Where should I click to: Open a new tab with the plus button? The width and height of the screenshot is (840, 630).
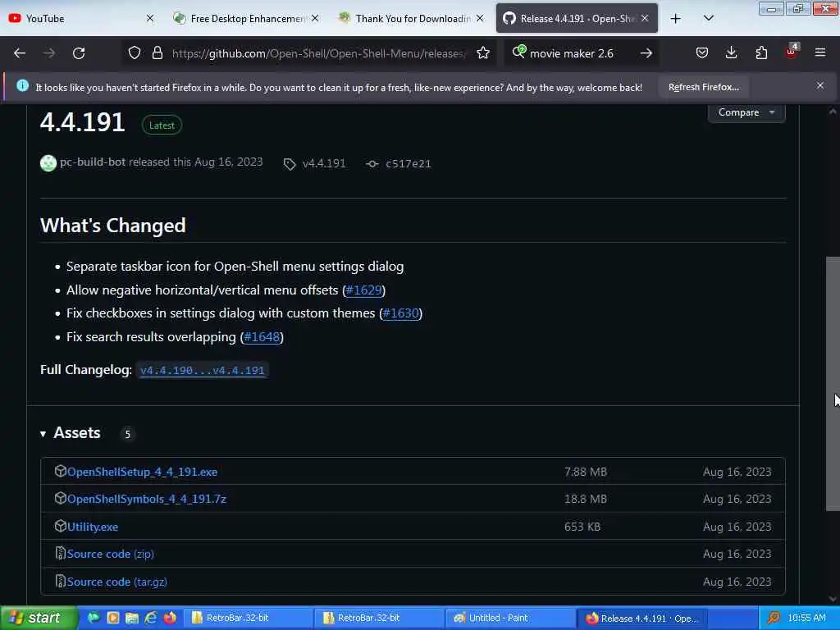tap(676, 18)
